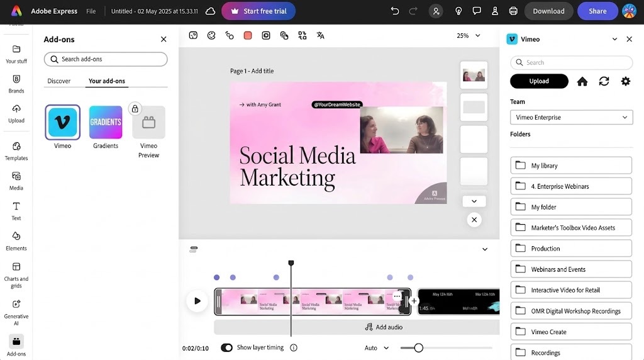
Task: Switch to Your add-ons tab
Action: (107, 81)
